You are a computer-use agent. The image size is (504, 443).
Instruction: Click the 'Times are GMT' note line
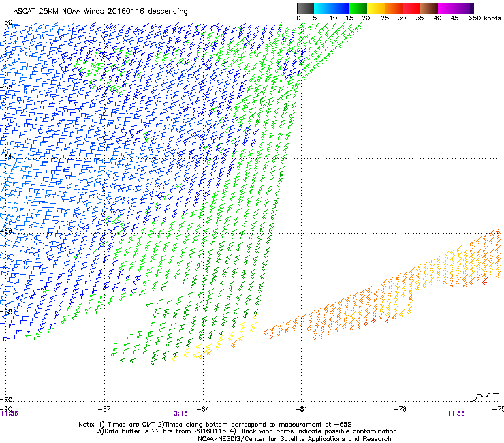coord(215,425)
